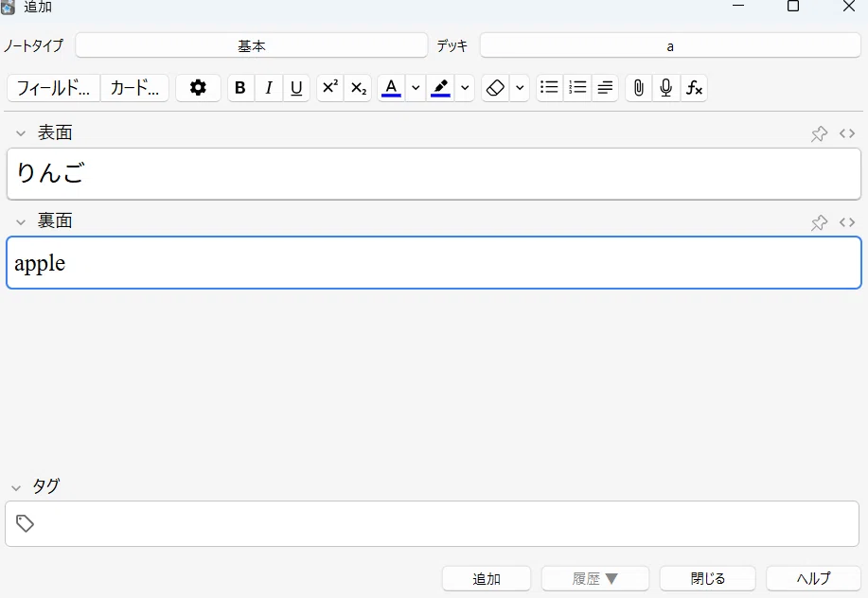Click the 閉じる close button
The image size is (868, 598).
pyautogui.click(x=707, y=579)
